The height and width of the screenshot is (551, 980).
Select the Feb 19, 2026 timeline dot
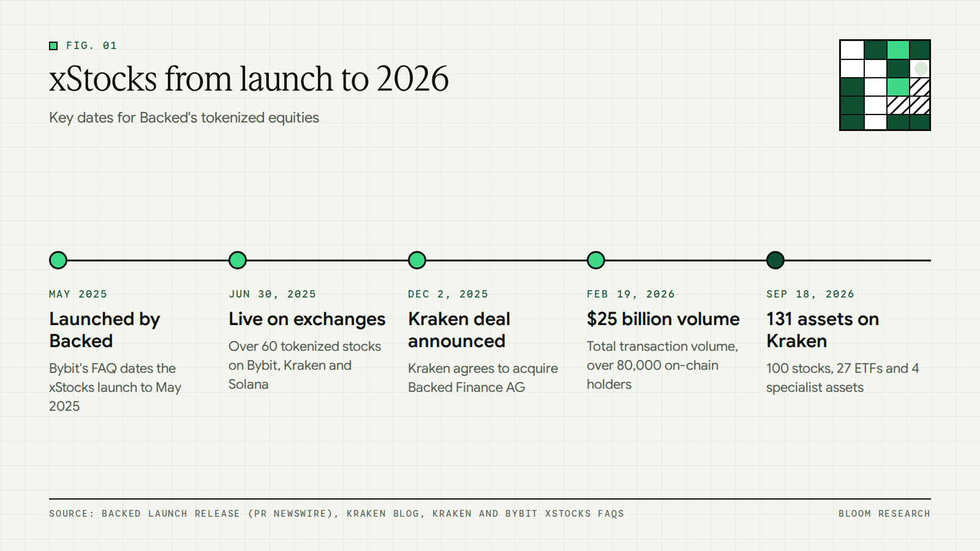click(596, 260)
